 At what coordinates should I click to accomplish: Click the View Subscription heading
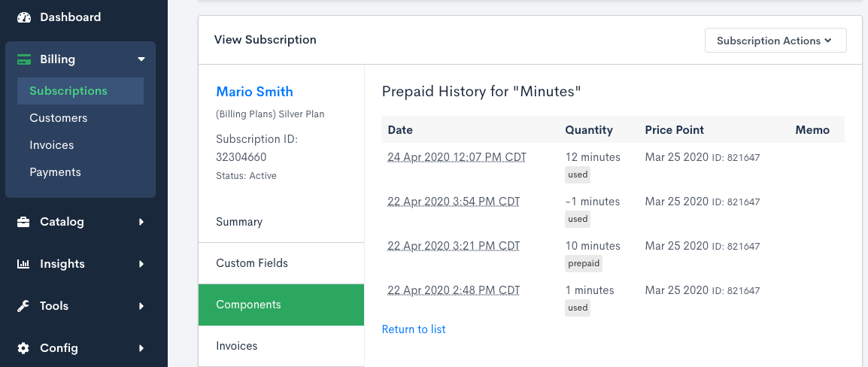click(266, 40)
